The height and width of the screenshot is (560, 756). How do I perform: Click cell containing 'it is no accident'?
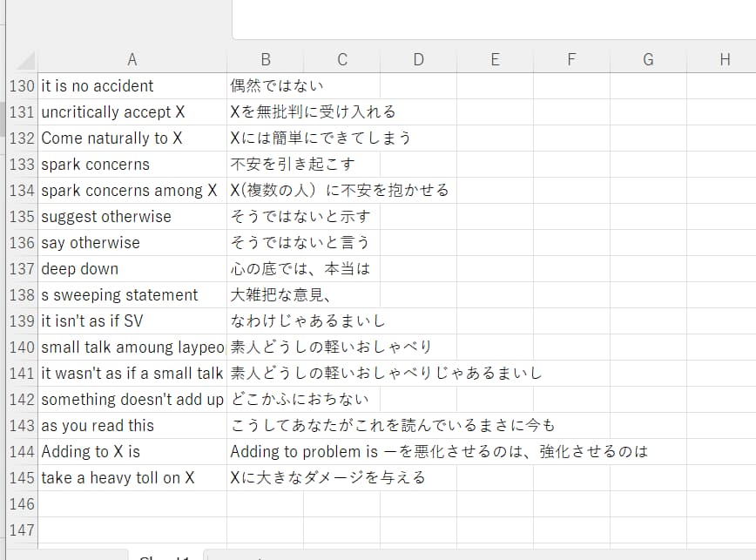click(x=132, y=86)
